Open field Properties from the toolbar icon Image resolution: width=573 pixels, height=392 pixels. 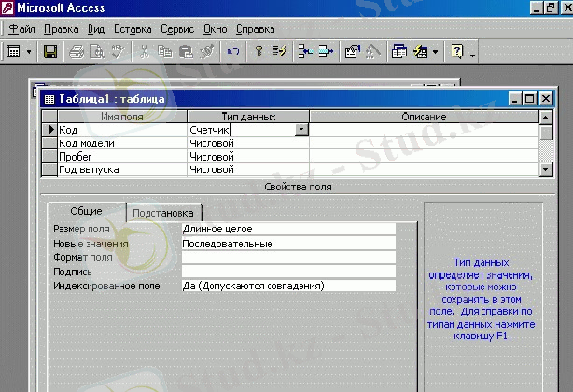click(x=352, y=51)
